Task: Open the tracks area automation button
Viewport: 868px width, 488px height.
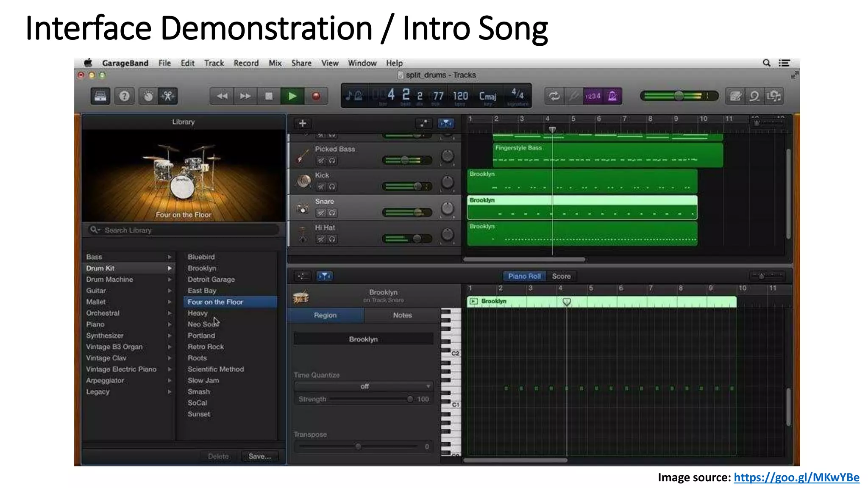Action: [x=424, y=123]
